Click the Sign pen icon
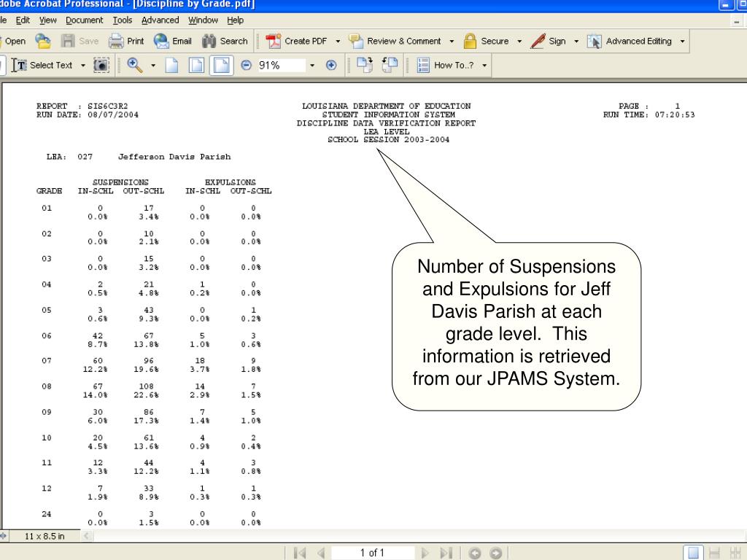 pos(538,41)
